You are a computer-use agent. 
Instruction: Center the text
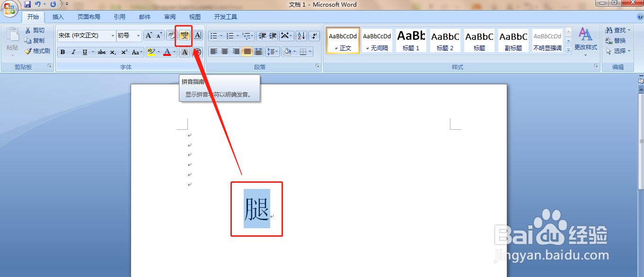coord(225,52)
